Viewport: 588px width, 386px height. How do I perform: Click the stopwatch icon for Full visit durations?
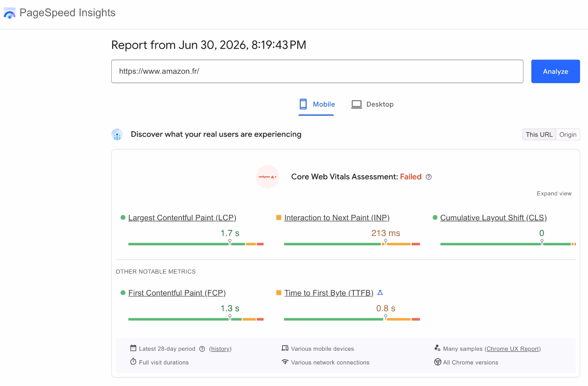pos(133,362)
